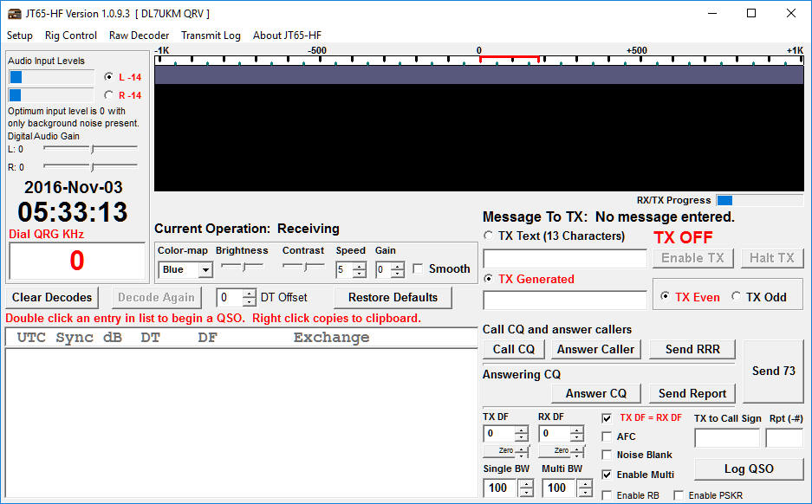Enable the AFC checkbox
Screen dimensions: 812x504
click(x=607, y=436)
